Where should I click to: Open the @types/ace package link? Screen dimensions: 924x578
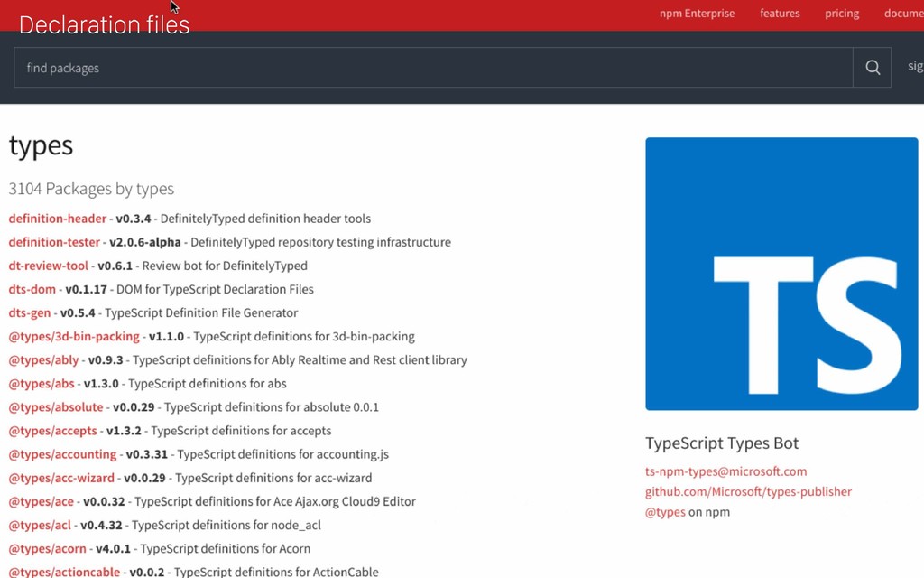pos(42,501)
